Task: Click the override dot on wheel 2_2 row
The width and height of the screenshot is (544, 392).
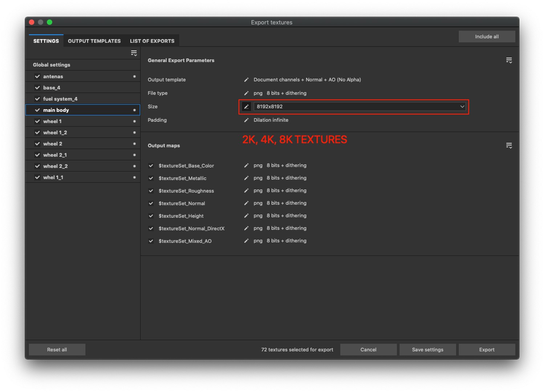Action: pos(134,166)
